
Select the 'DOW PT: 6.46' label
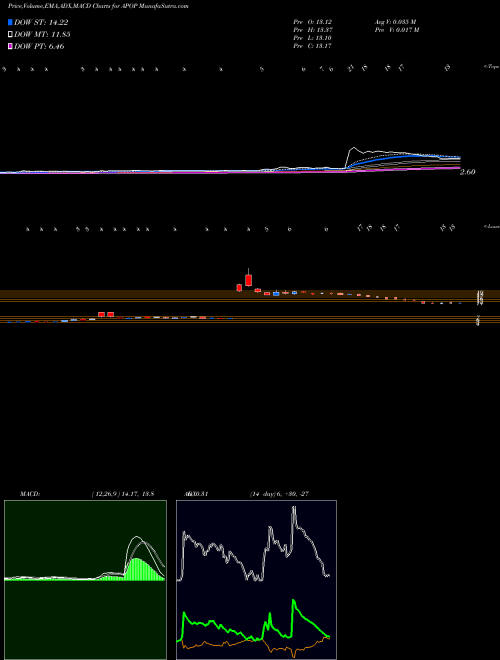click(39, 46)
